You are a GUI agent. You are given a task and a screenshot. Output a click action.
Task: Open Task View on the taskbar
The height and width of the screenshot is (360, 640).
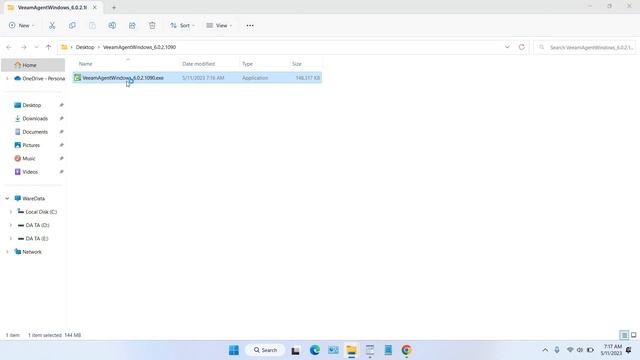[296, 350]
